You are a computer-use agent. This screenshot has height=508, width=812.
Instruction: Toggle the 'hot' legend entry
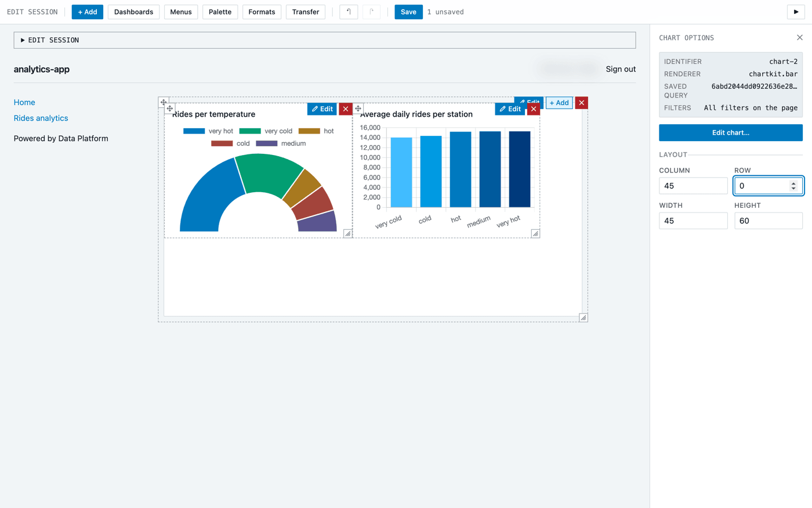pyautogui.click(x=316, y=131)
